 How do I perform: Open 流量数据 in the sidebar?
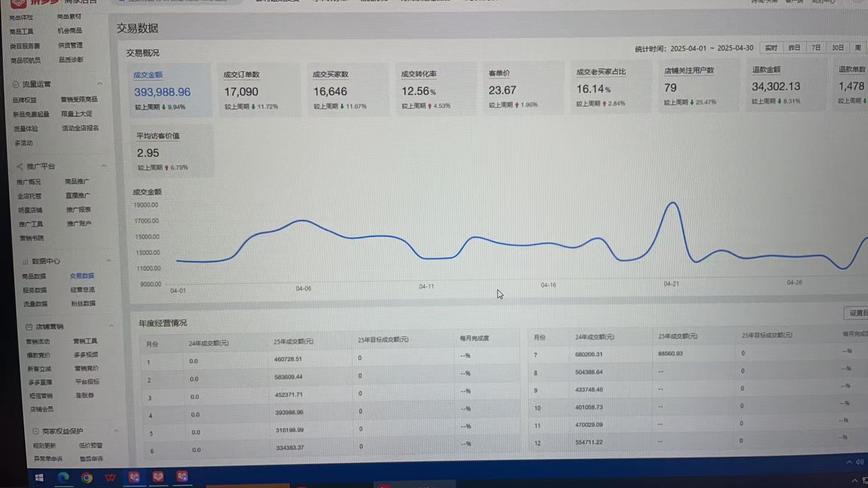35,304
